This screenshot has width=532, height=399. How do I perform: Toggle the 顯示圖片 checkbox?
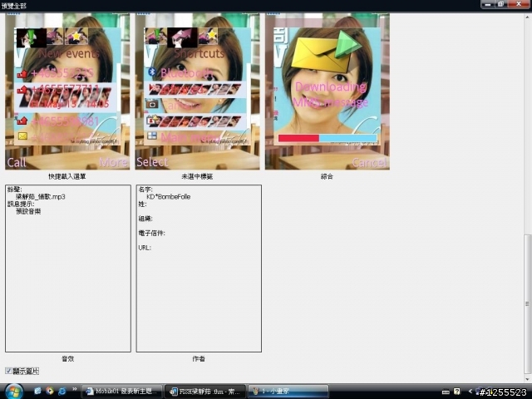tap(8, 371)
